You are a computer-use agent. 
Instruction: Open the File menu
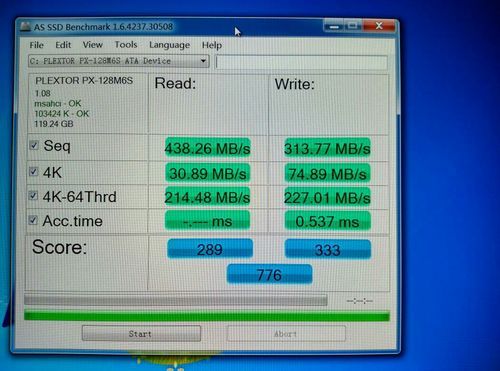click(x=36, y=45)
